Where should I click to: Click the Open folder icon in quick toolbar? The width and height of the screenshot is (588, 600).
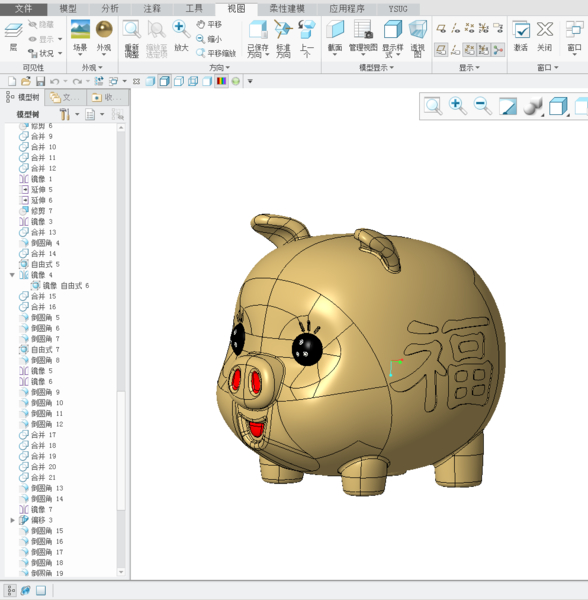[26, 81]
